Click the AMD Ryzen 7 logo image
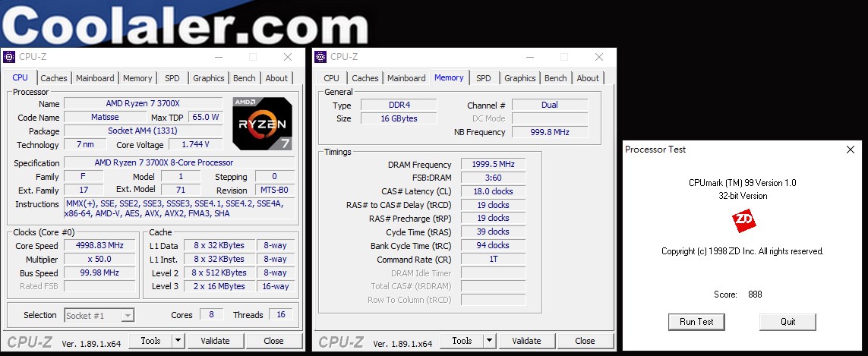 tap(263, 124)
